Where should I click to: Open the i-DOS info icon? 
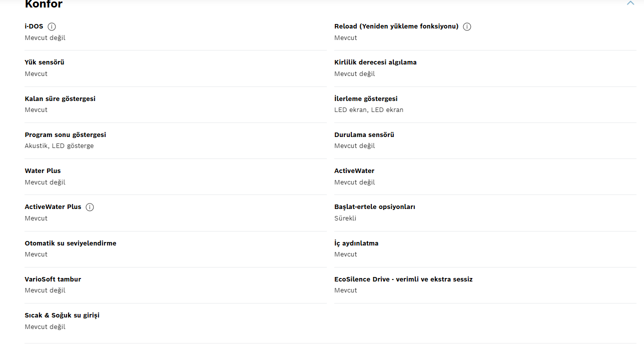click(52, 26)
